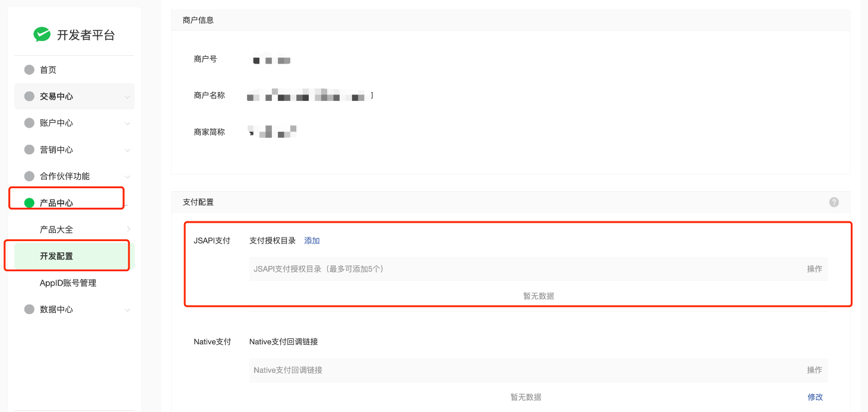
Task: Click the circle icon beside 账户中心
Action: coord(29,123)
